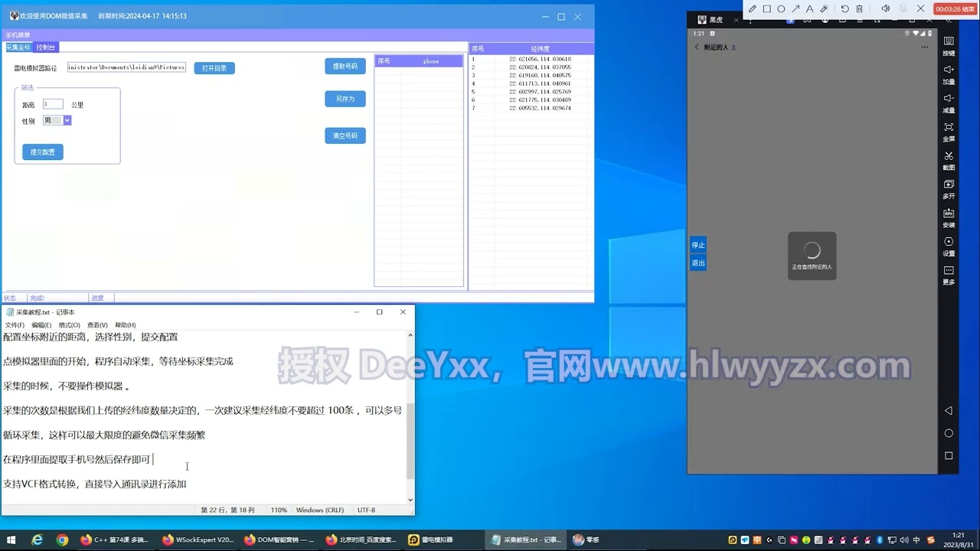Open emulator 按键 keyboard mapping
980x551 pixels.
[949, 45]
